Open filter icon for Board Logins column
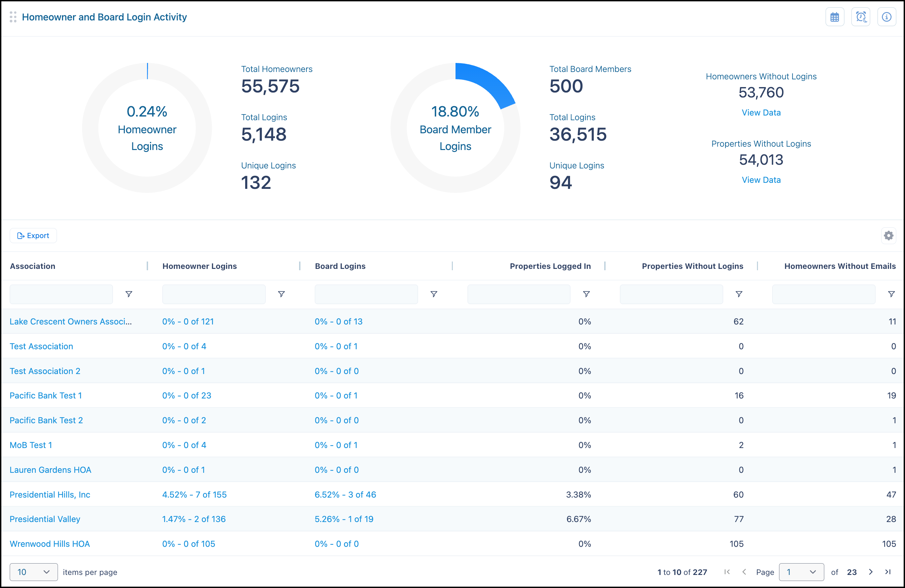Image resolution: width=905 pixels, height=588 pixels. click(x=433, y=294)
